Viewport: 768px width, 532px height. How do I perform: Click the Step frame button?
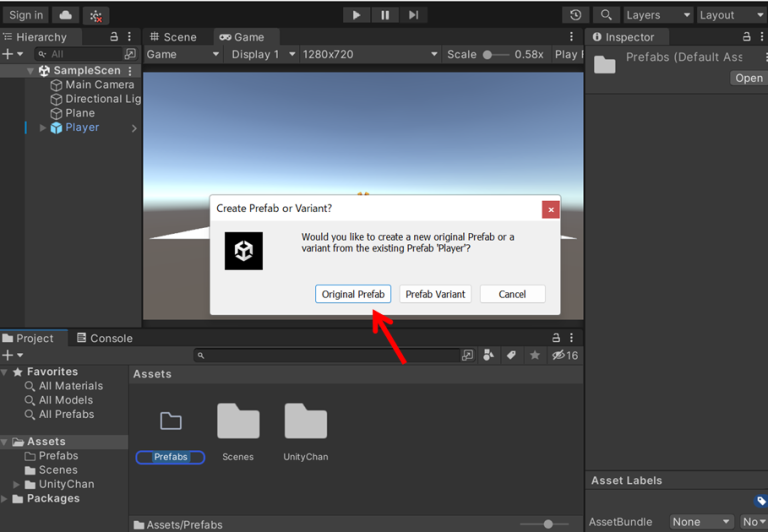(413, 15)
